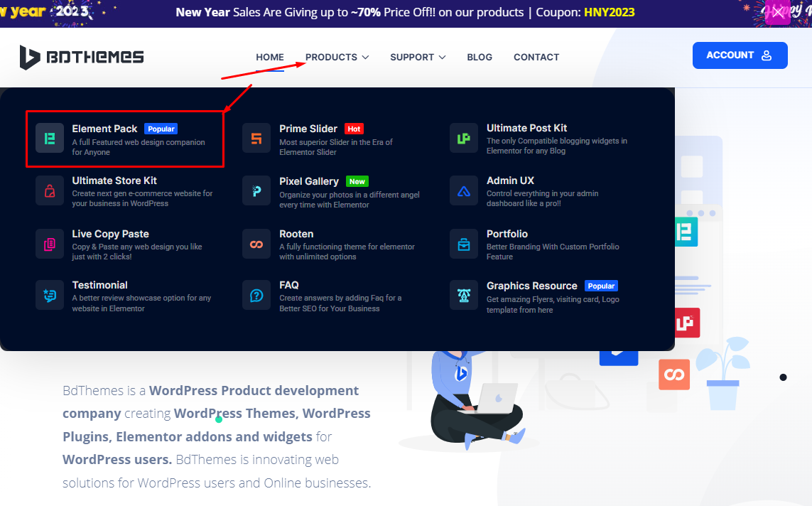This screenshot has height=506, width=812.
Task: Open Pixel Gallery via its icon
Action: coord(256,191)
